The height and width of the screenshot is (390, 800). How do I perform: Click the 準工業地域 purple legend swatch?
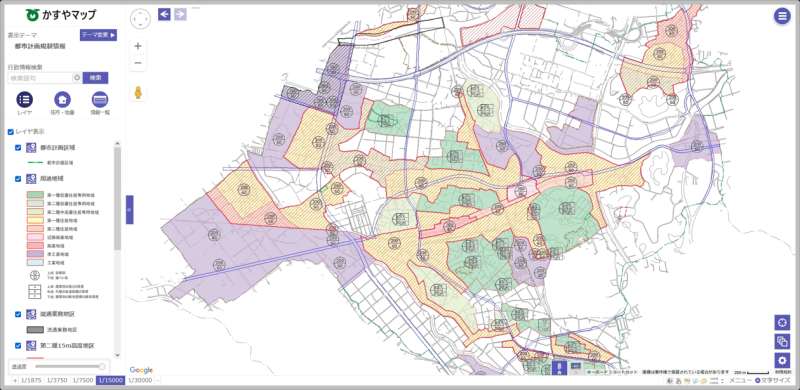(35, 254)
